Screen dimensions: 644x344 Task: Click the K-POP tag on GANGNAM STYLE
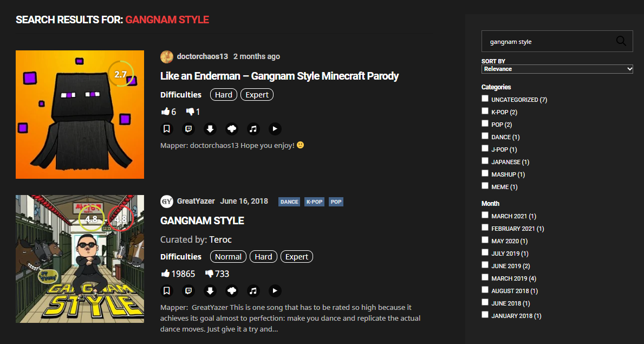314,202
